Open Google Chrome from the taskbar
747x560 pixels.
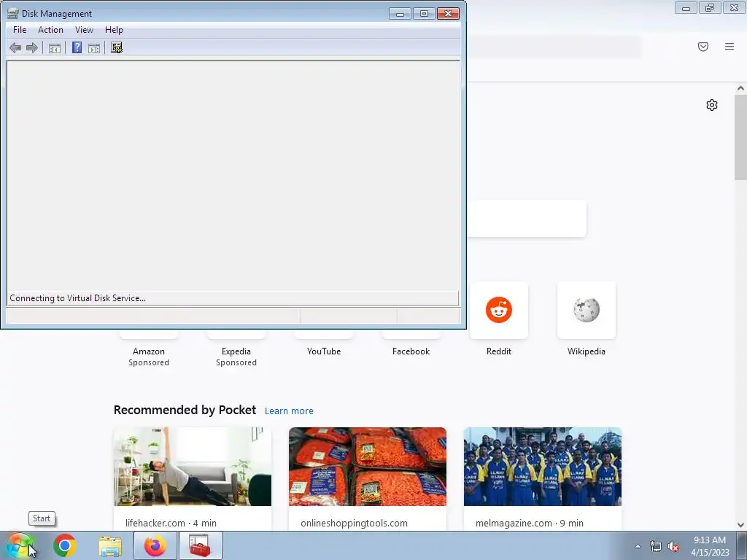coord(65,545)
